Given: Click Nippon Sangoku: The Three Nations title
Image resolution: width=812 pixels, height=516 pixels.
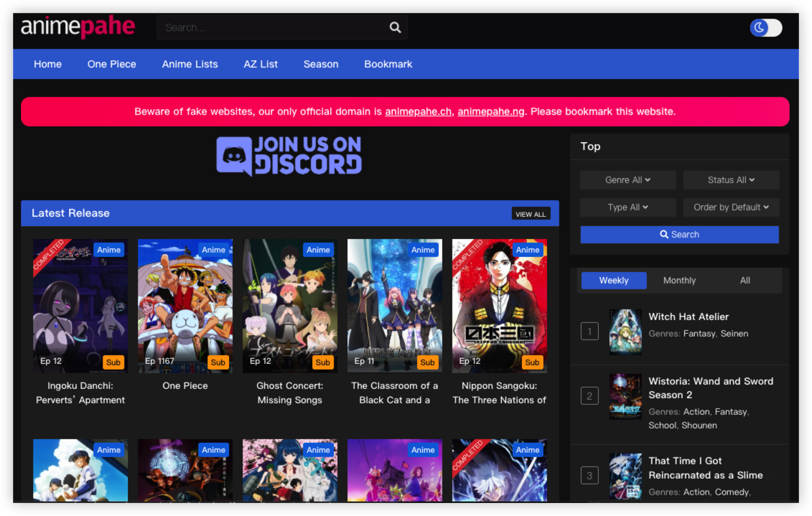Looking at the screenshot, I should coord(499,393).
